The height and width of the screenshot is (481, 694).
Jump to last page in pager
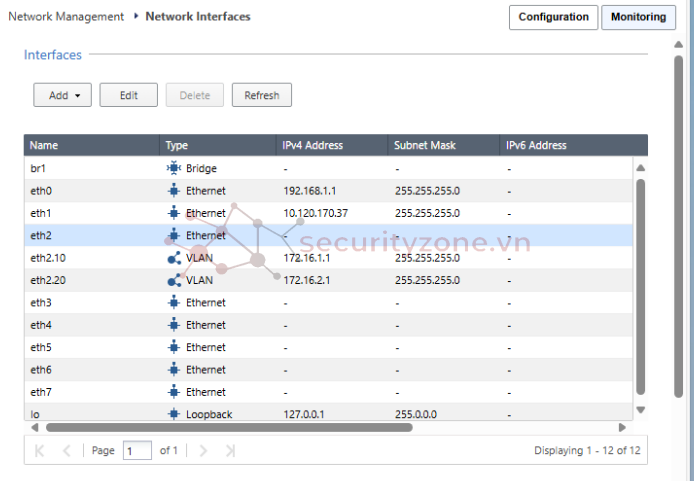(x=230, y=451)
